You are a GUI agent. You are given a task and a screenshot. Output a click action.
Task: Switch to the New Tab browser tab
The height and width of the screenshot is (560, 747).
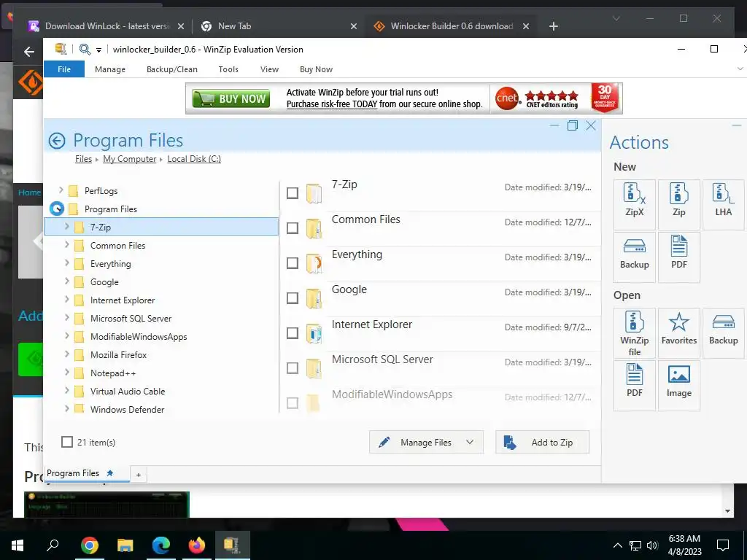279,26
